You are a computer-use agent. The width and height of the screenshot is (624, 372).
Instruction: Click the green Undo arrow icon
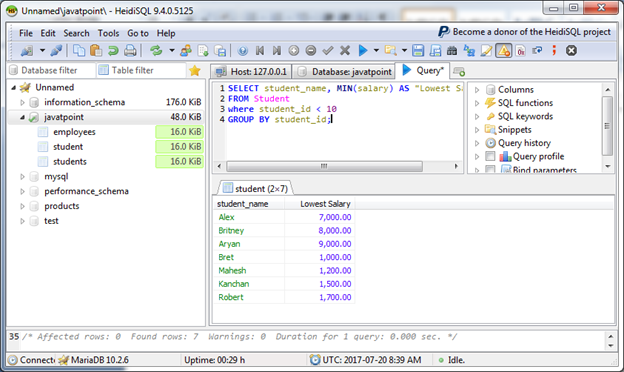click(113, 51)
